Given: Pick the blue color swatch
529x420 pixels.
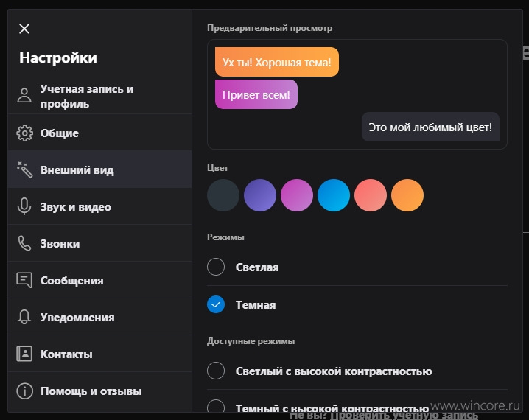Looking at the screenshot, I should 334,195.
